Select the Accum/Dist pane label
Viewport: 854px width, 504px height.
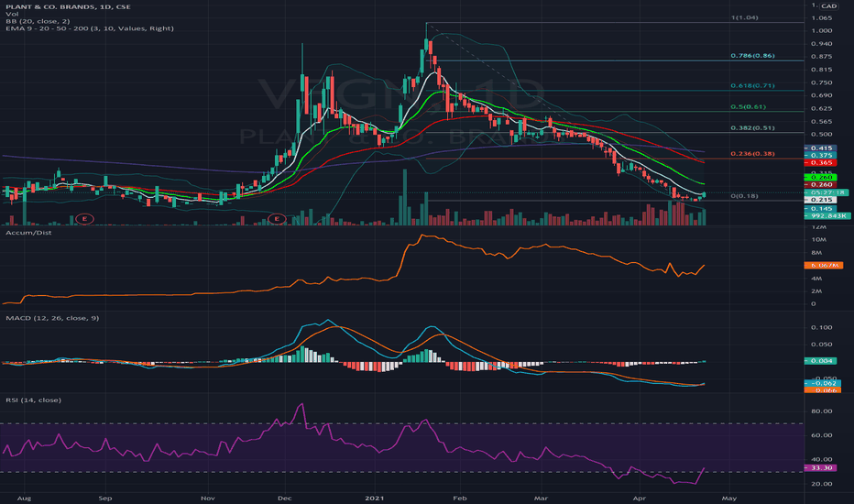(x=28, y=233)
